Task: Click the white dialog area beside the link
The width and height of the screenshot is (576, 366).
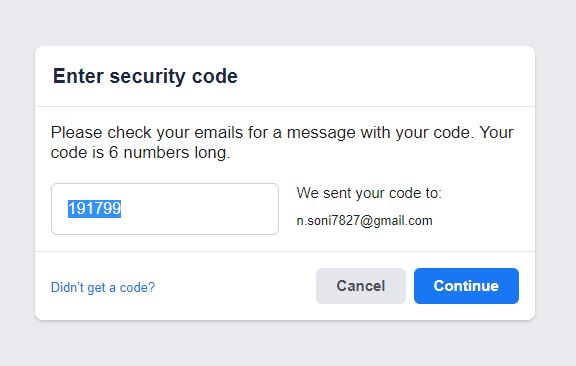Action: [x=235, y=287]
